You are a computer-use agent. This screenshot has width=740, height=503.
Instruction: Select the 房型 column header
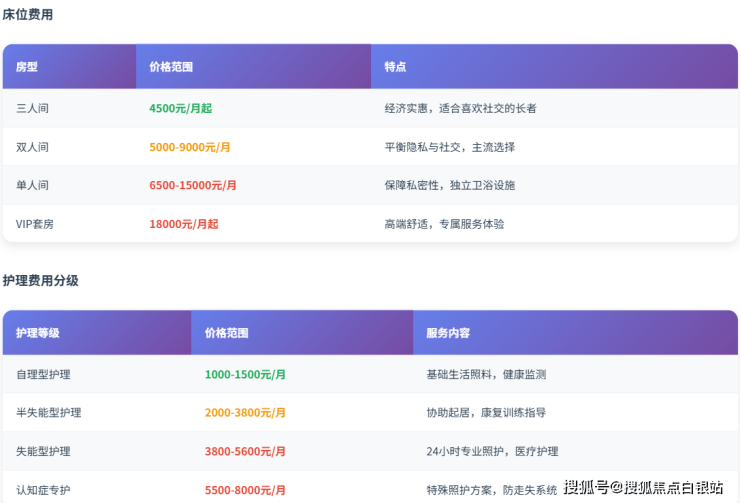coord(27,67)
